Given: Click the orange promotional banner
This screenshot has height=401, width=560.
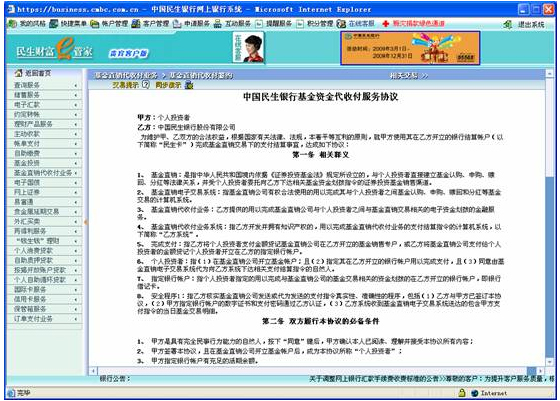Looking at the screenshot, I should click(x=410, y=48).
